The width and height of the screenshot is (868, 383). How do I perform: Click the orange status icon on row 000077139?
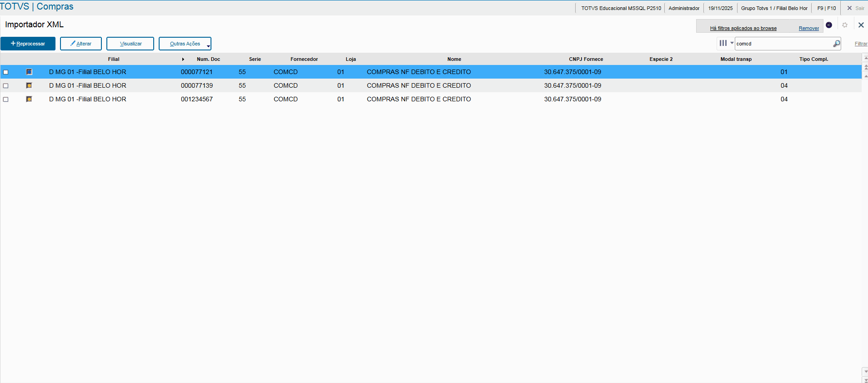pos(29,85)
